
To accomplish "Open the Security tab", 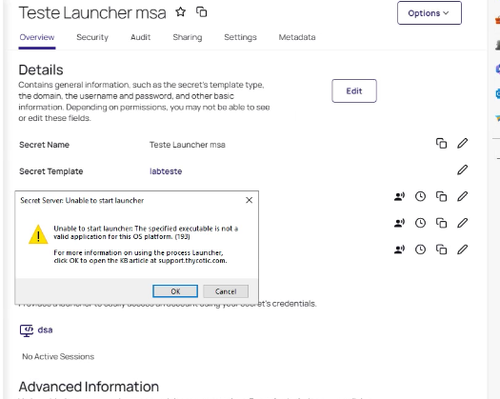I will pos(92,37).
